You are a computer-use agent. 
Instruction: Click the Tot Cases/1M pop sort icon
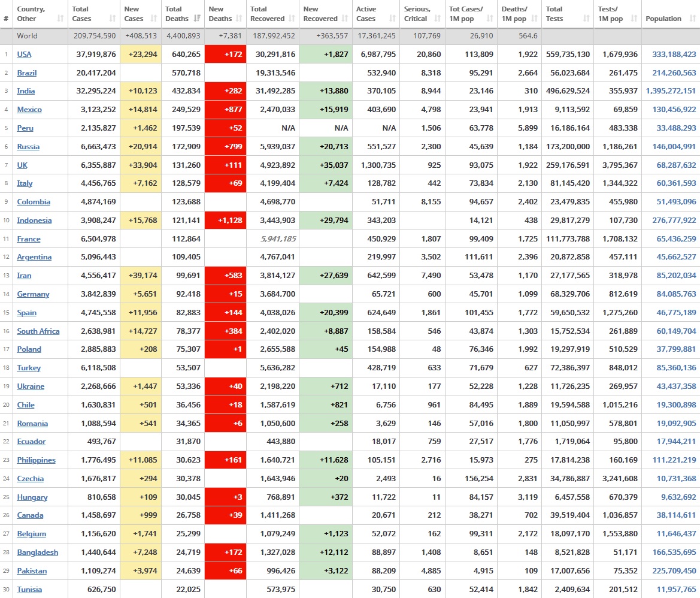(x=490, y=19)
